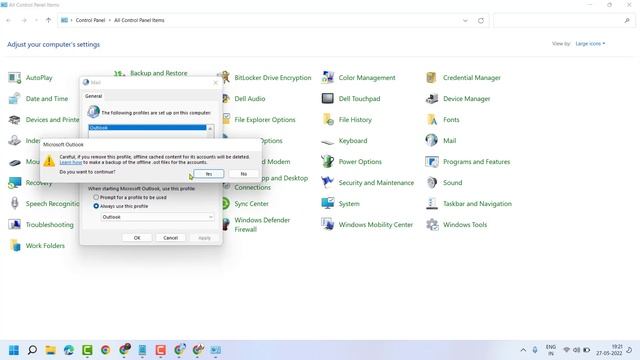This screenshot has height=360, width=640.
Task: Go up one level with the up arrow
Action: (x=49, y=20)
